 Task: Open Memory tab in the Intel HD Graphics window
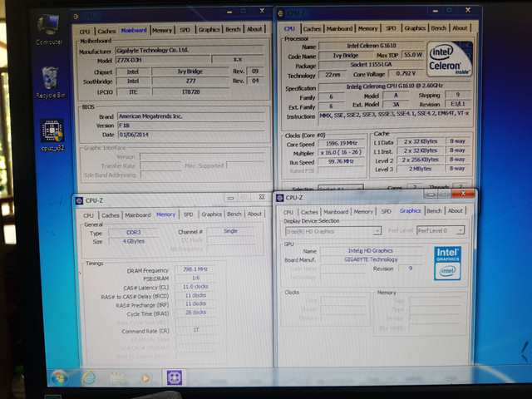pyautogui.click(x=363, y=212)
